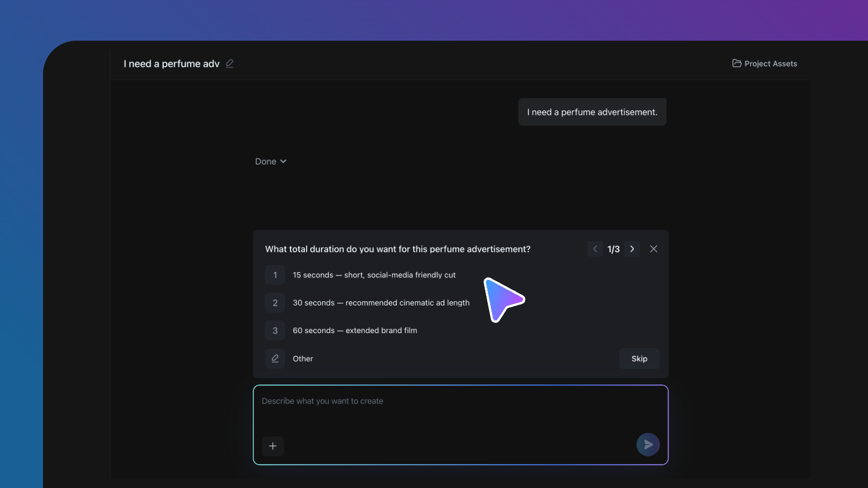Click the Skip button

[x=640, y=359]
